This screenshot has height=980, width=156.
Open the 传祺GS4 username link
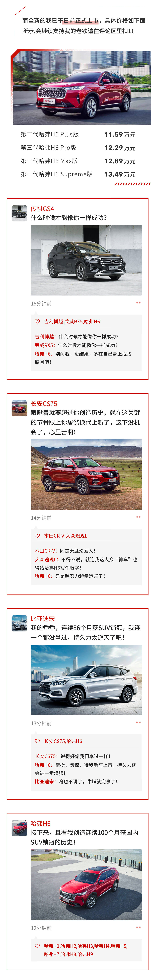point(42,209)
